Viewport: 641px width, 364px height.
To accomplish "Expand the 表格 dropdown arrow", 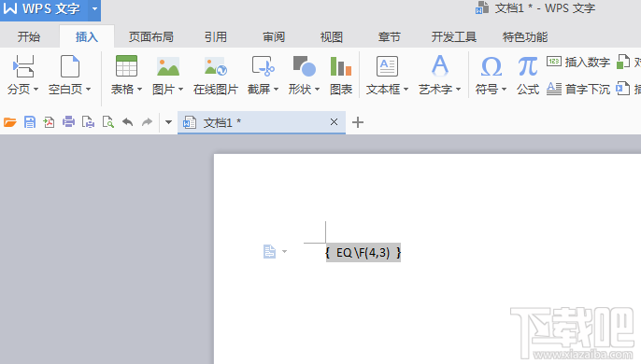I will (x=140, y=89).
